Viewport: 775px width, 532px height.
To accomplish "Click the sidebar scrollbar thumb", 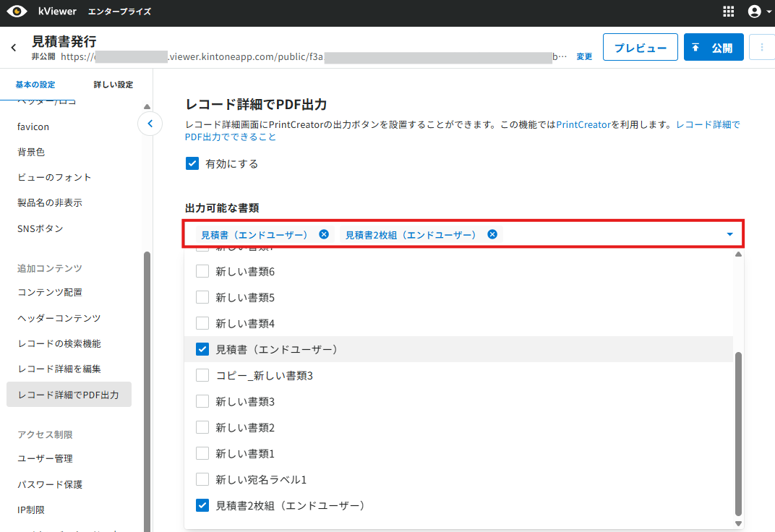I will click(x=147, y=390).
